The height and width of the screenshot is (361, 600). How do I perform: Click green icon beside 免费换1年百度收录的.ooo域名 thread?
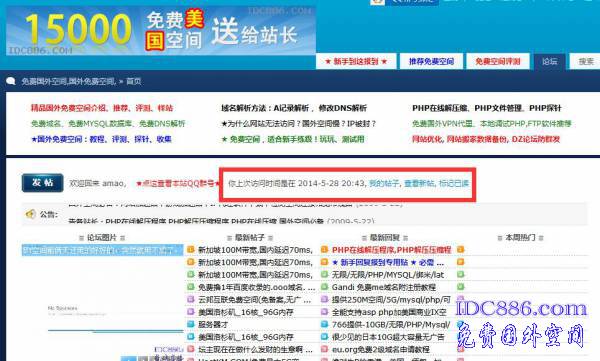pos(191,287)
